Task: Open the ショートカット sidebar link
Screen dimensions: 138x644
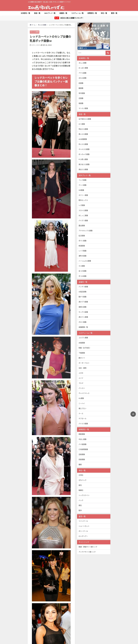Action: click(94, 526)
